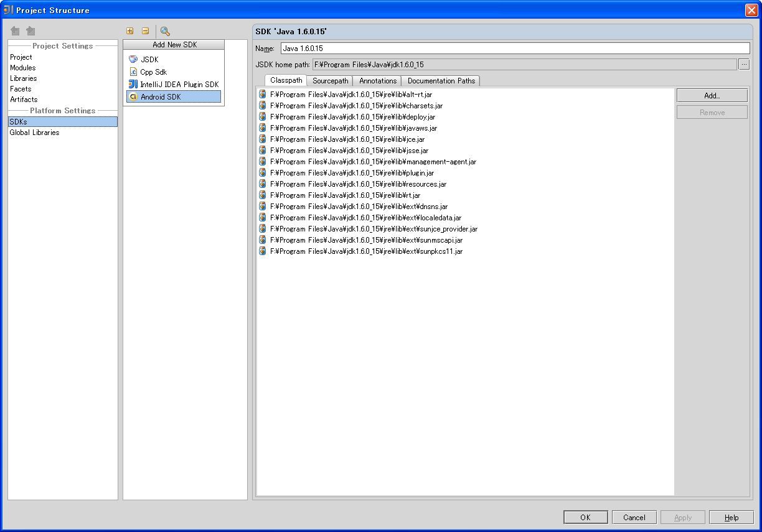Choose Cpp Sdk from the menu
This screenshot has height=532, width=762.
pyautogui.click(x=174, y=72)
